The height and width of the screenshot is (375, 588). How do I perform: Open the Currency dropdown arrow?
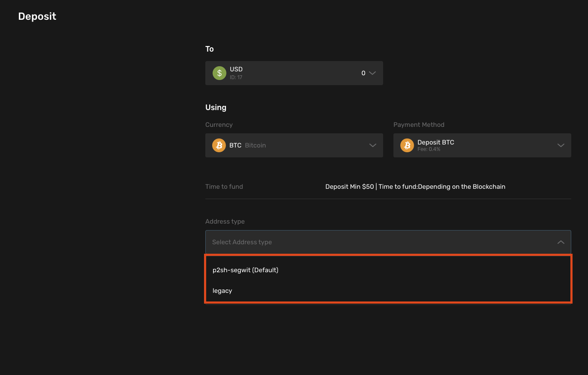point(373,145)
